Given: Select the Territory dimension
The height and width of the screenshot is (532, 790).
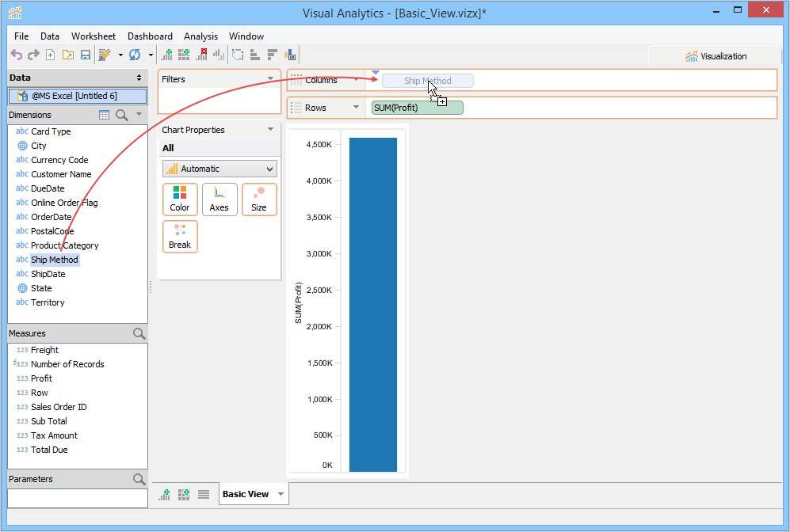Looking at the screenshot, I should 48,302.
